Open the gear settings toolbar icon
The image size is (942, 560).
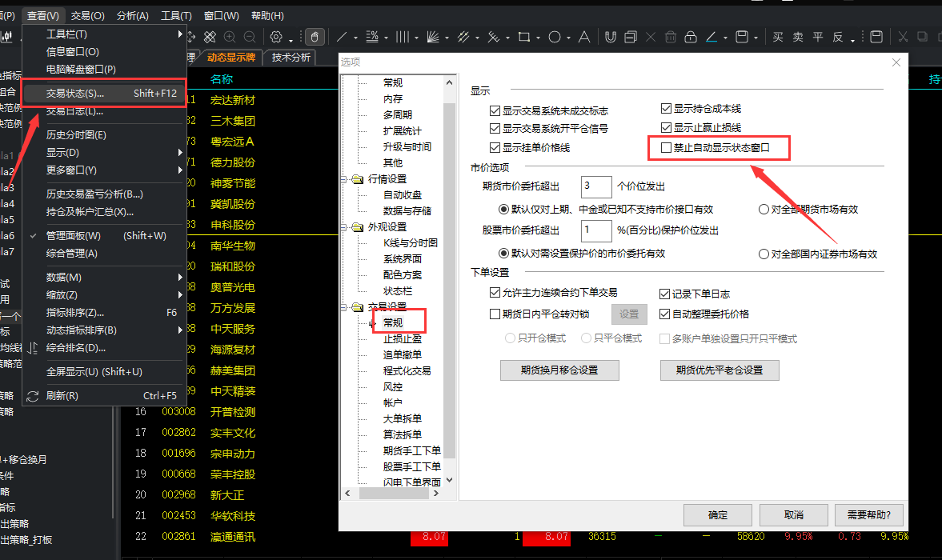pyautogui.click(x=276, y=38)
